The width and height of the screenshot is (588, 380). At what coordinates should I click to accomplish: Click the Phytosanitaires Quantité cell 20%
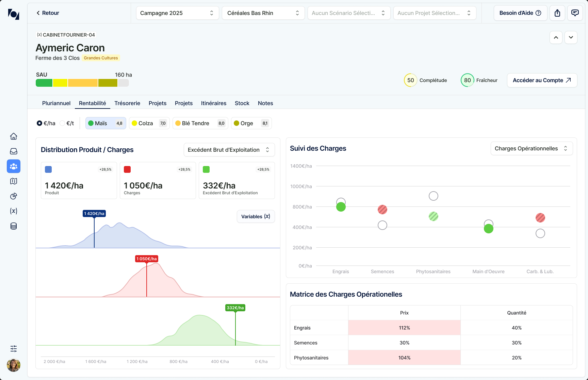pos(517,358)
